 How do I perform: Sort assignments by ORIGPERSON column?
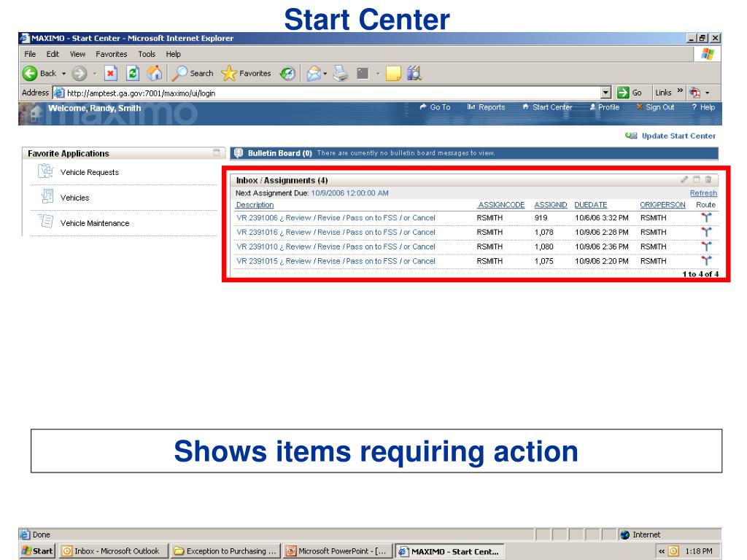[662, 205]
